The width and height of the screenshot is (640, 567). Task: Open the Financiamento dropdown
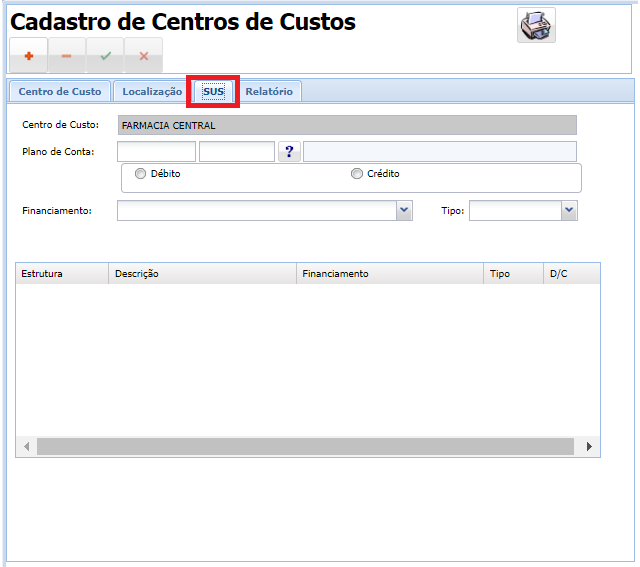point(404,211)
